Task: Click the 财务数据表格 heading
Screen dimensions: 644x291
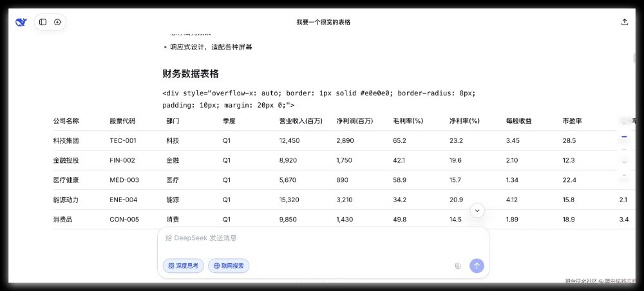Action: [x=191, y=73]
